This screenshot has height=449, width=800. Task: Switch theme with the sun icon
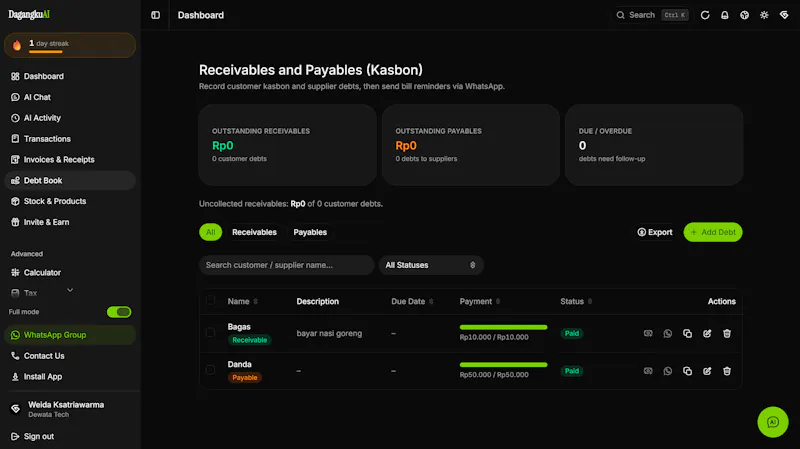(764, 15)
